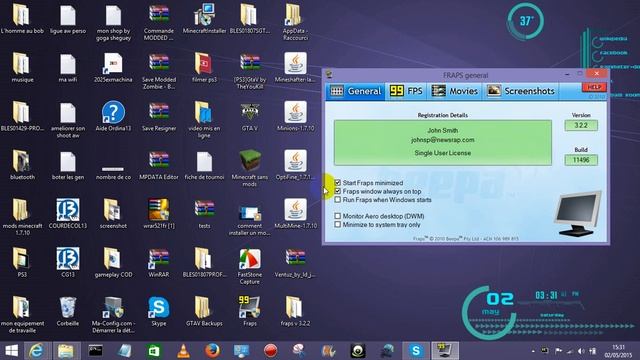Click the johnsp@newsrap.com registration email text
The image size is (640, 360).
pyautogui.click(x=442, y=140)
